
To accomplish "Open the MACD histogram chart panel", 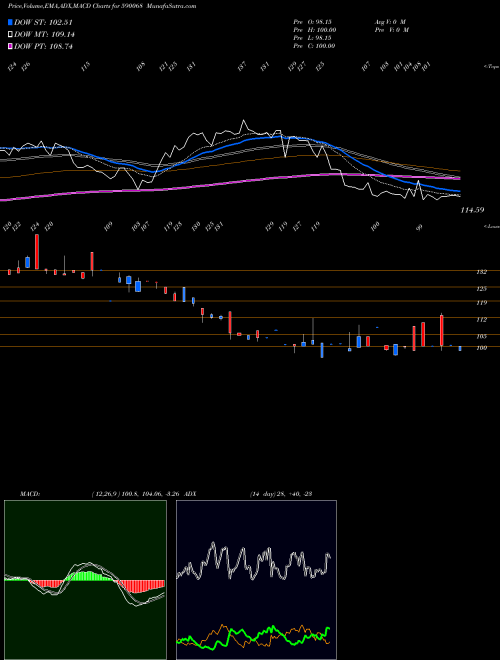I will [85, 580].
